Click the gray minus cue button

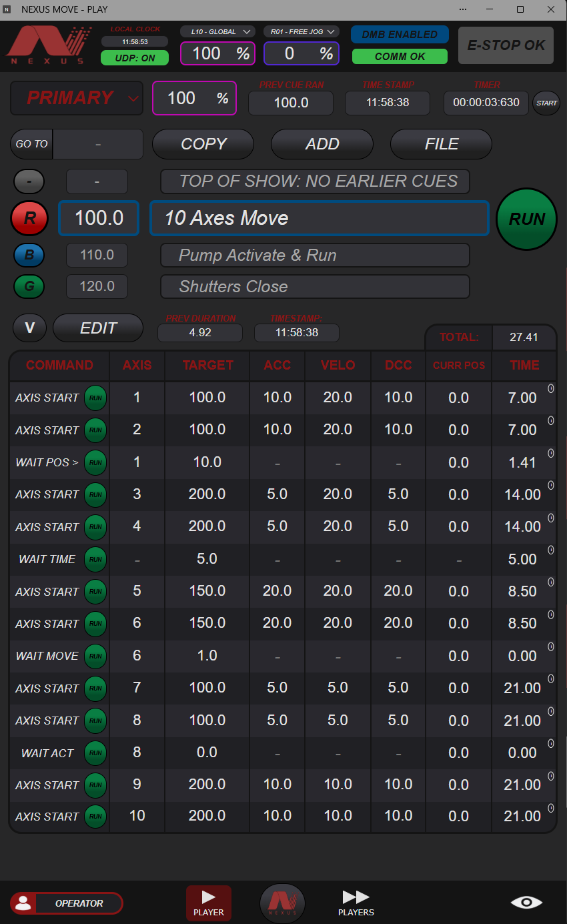click(x=29, y=181)
